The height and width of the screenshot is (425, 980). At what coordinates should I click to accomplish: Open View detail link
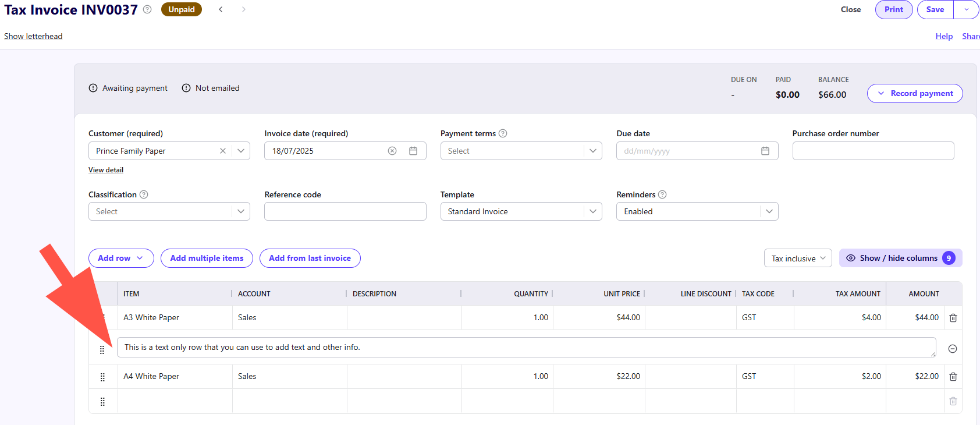click(106, 170)
